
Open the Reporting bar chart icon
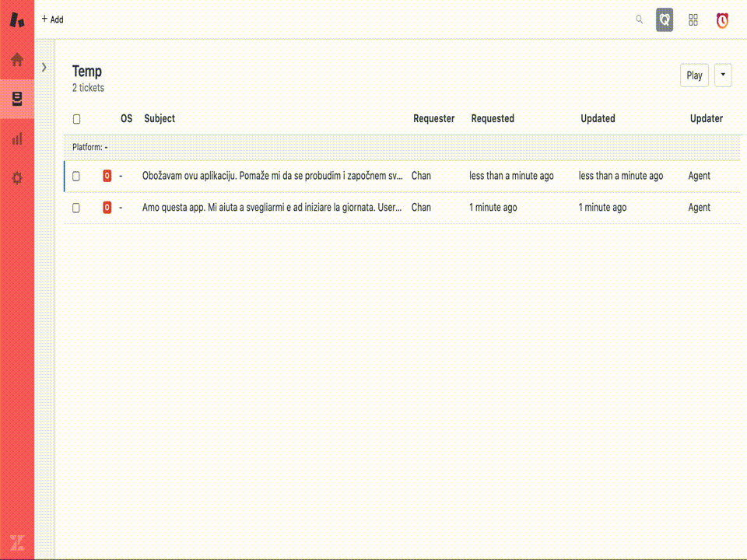coord(17,138)
